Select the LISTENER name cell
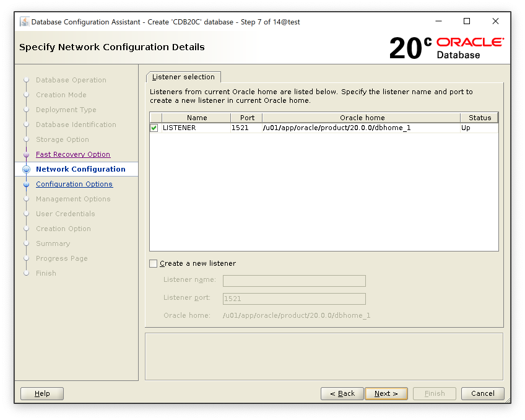The image size is (525, 420). point(196,128)
